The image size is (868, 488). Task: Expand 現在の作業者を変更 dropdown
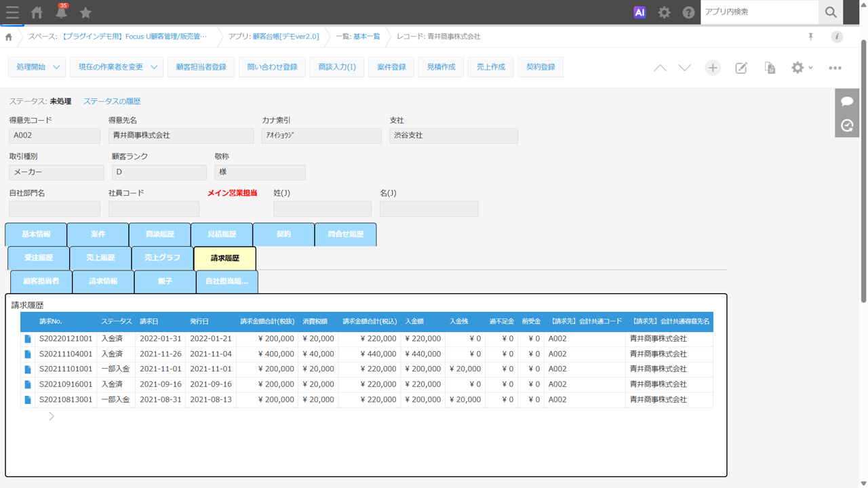point(117,67)
